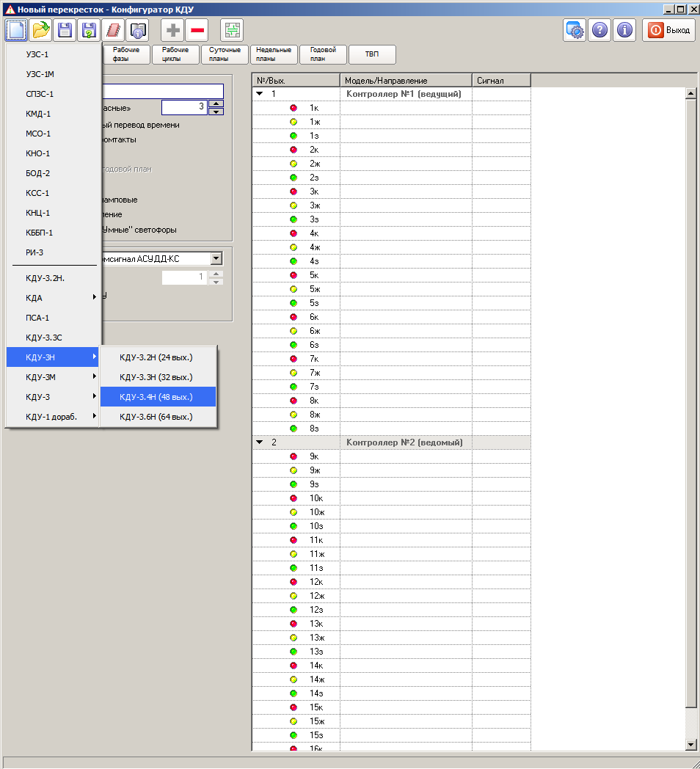Open the Суточные планы tab
The height and width of the screenshot is (769, 700).
point(225,54)
